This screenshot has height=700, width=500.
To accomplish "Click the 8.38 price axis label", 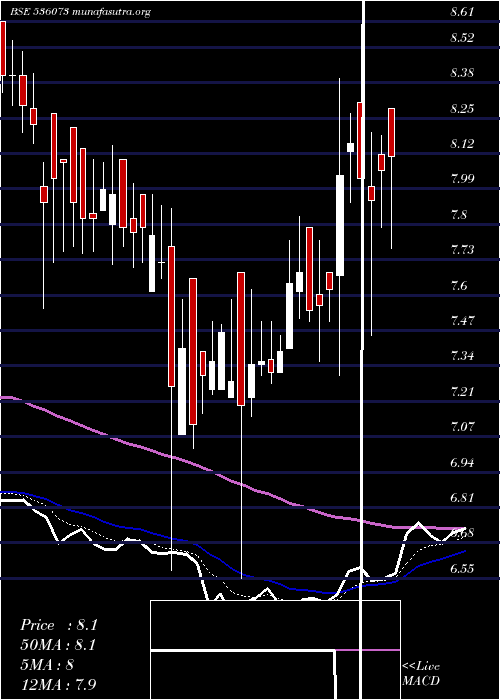I will pyautogui.click(x=462, y=73).
